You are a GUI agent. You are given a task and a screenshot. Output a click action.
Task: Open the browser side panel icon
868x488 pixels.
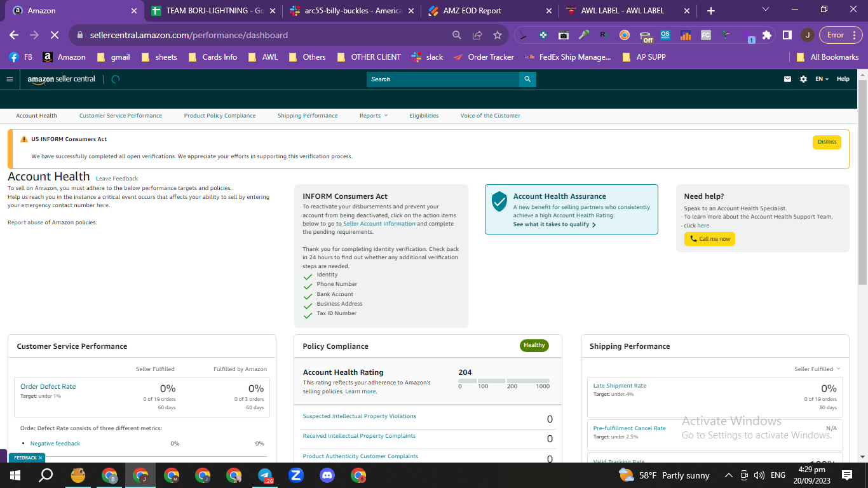click(787, 35)
